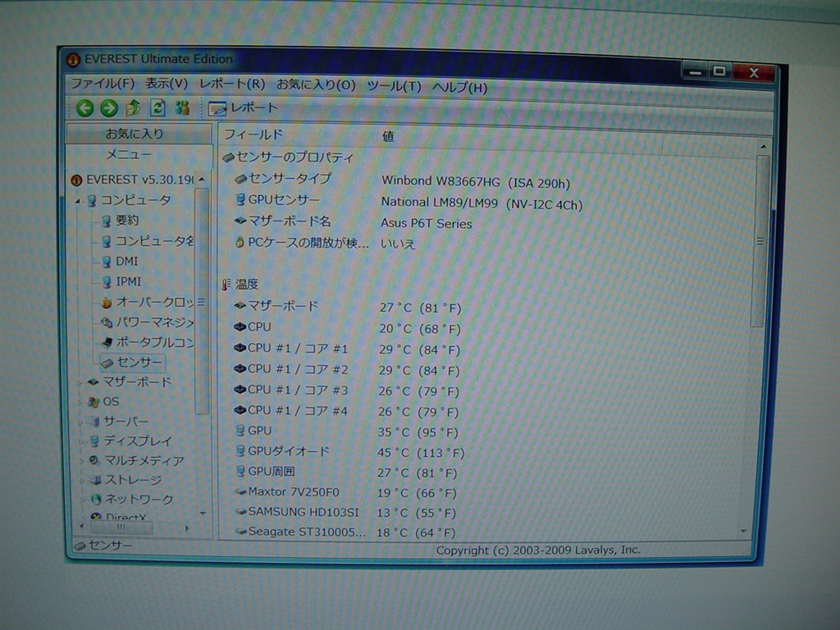Click the tree panel horizontal scrollbar thumb
The height and width of the screenshot is (630, 840).
(121, 527)
